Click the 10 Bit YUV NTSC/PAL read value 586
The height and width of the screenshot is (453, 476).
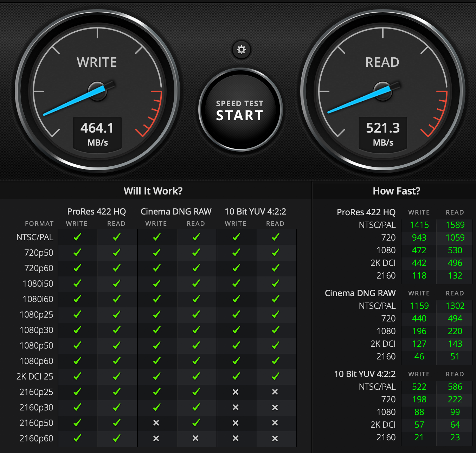(x=455, y=387)
